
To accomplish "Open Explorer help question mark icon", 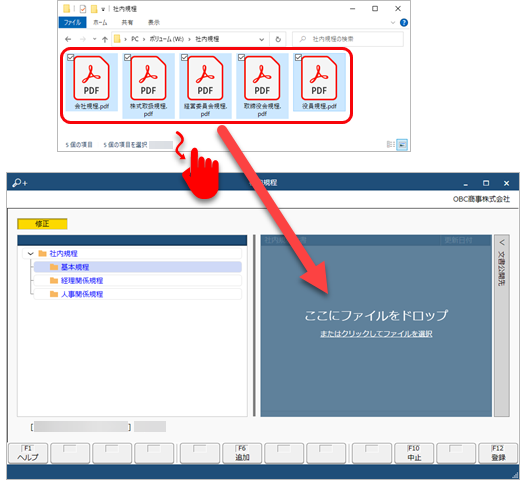I will pos(404,22).
